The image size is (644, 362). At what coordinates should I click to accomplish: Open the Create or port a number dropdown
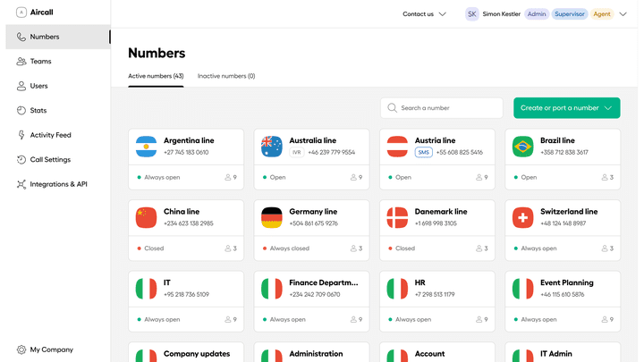pyautogui.click(x=567, y=108)
